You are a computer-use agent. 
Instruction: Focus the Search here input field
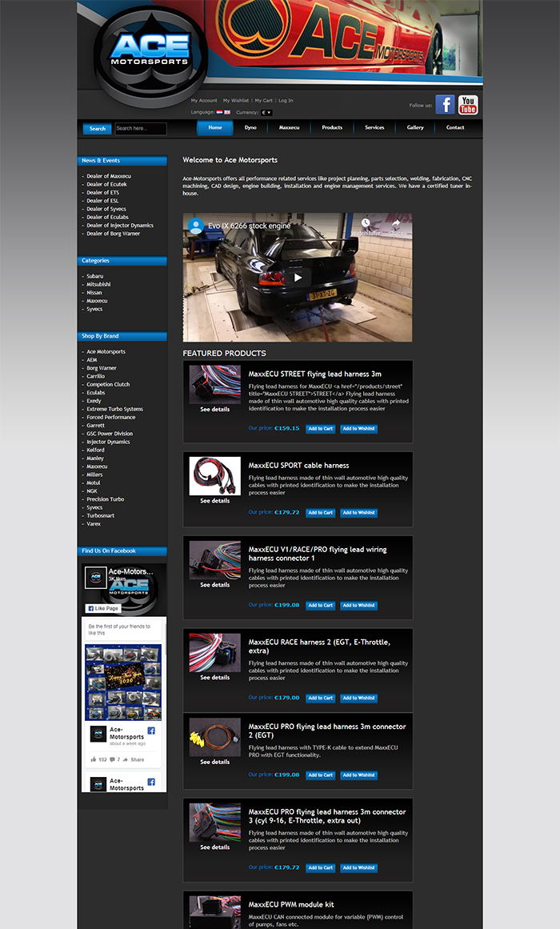(141, 129)
